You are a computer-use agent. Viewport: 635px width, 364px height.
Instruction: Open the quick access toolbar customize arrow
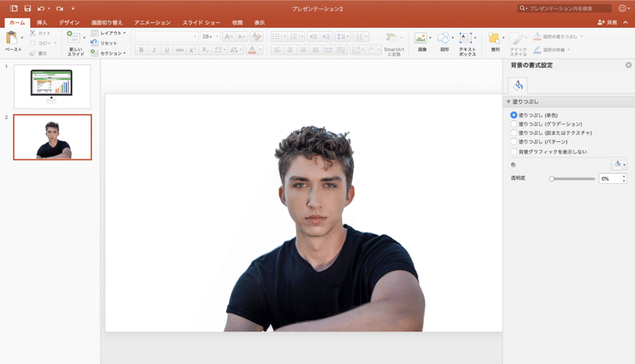pyautogui.click(x=73, y=9)
